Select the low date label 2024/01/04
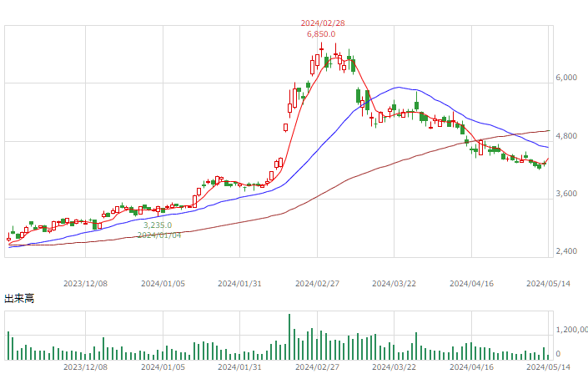This screenshot has height=379, width=588. point(159,235)
